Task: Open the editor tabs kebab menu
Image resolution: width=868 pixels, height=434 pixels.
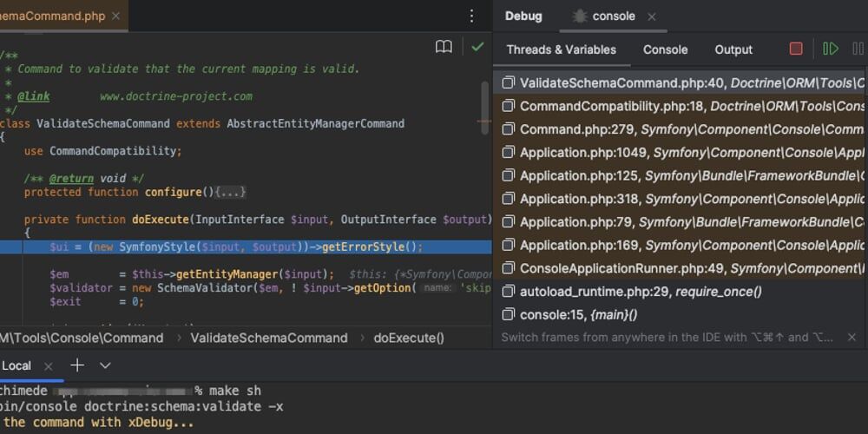Action: point(471,16)
